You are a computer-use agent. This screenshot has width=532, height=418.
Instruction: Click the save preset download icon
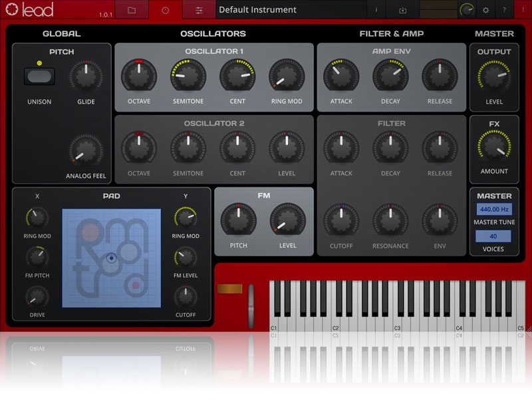point(402,10)
